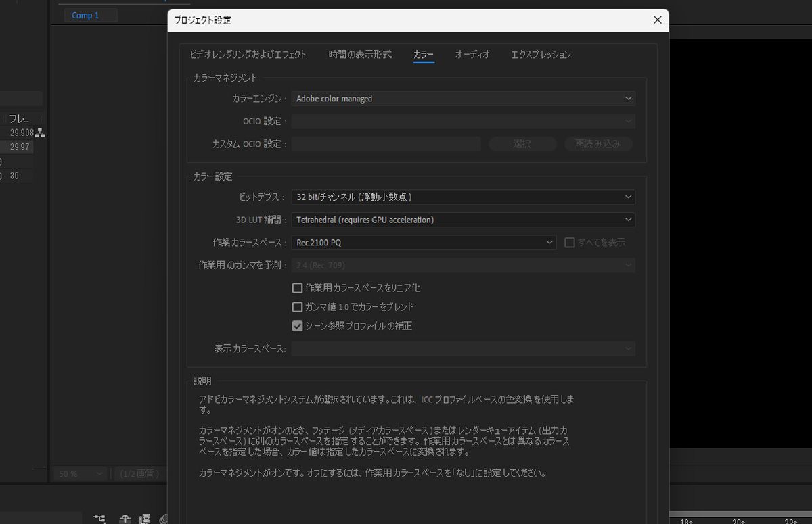Click the 選択 button for custom OCIO settings

tap(522, 144)
